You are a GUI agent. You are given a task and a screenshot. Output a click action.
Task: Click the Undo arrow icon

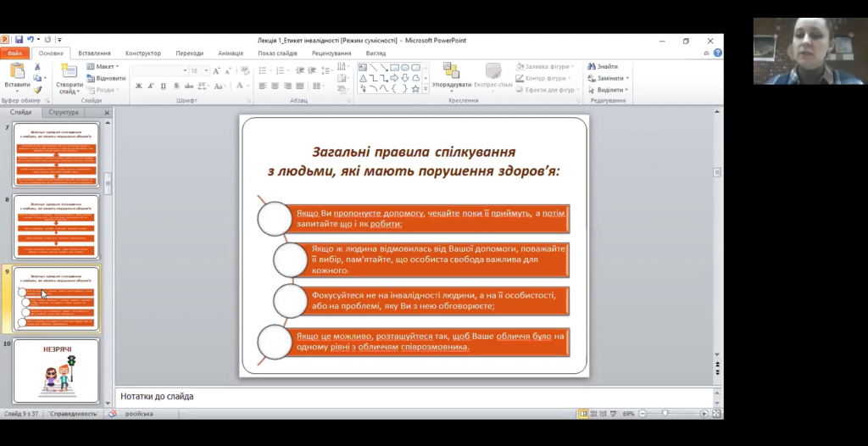[x=30, y=40]
